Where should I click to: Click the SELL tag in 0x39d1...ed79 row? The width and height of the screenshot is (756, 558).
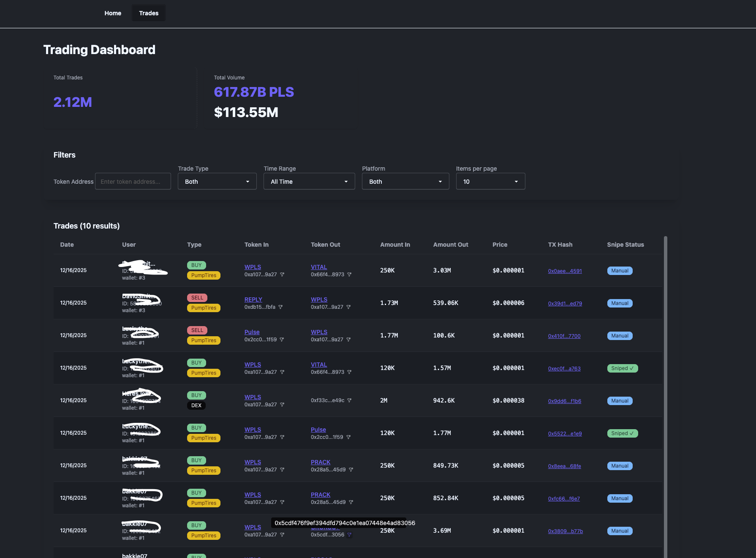pyautogui.click(x=197, y=298)
